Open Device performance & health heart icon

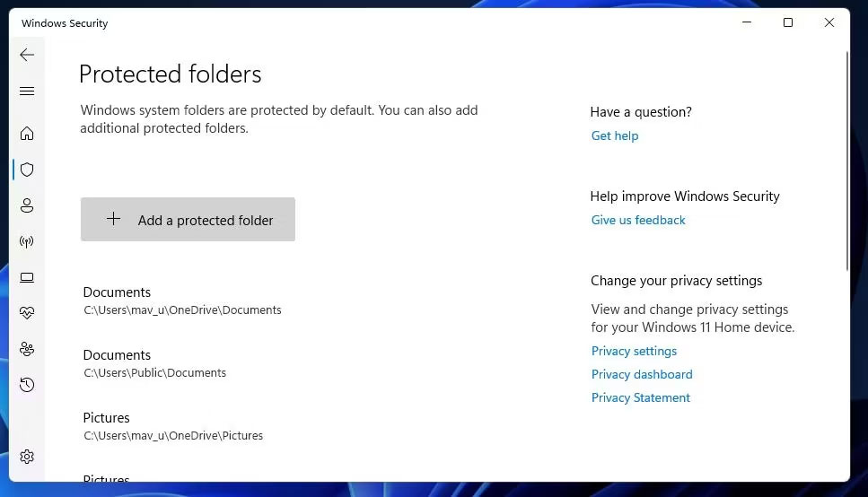tap(27, 313)
